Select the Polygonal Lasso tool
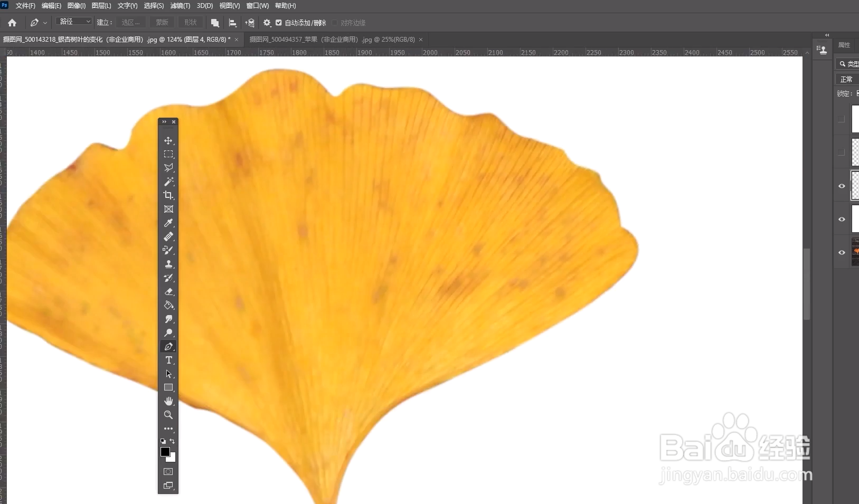Image resolution: width=859 pixels, height=504 pixels. click(168, 168)
